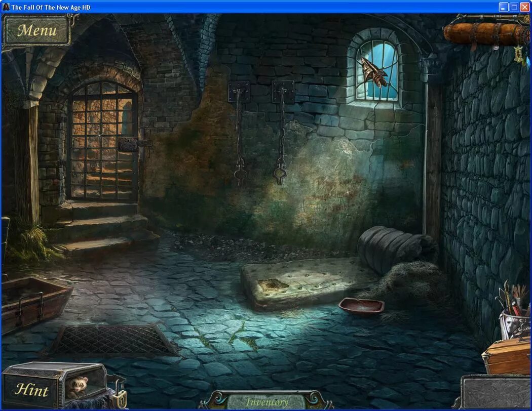This screenshot has height=411, width=532.
Task: Click the barred iron cell door
Action: 103,141
